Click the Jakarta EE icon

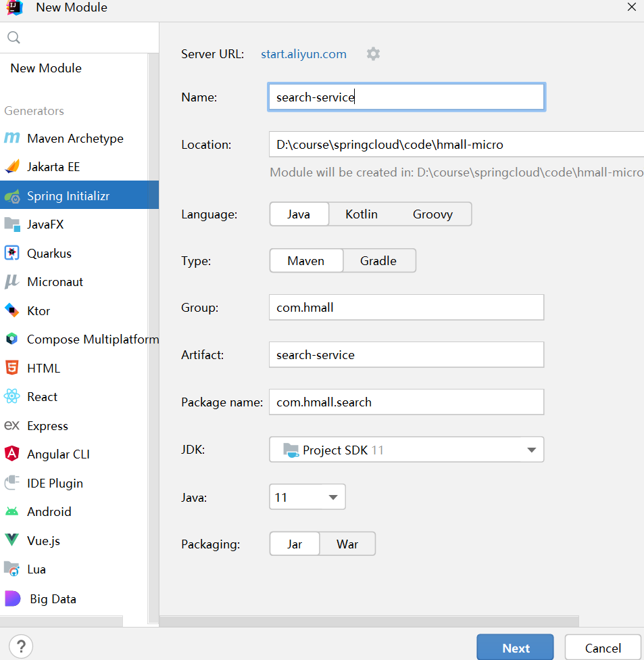pyautogui.click(x=12, y=166)
